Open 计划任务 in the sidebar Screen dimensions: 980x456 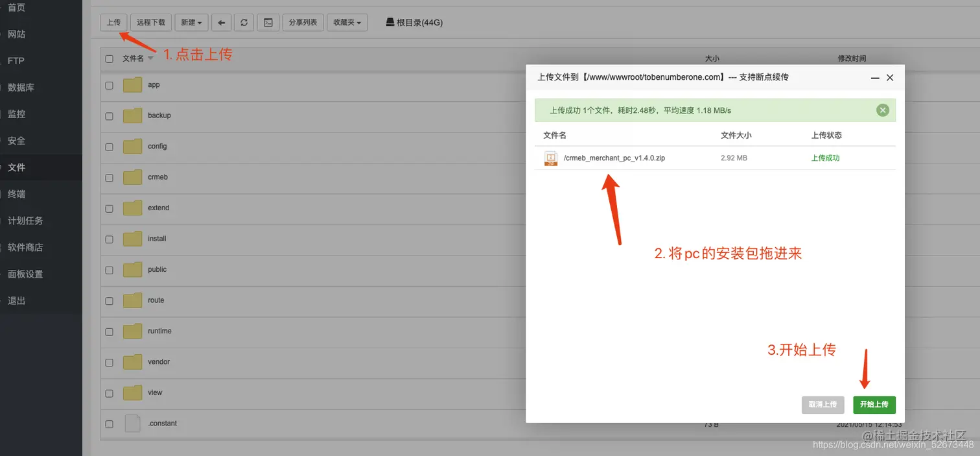point(25,220)
